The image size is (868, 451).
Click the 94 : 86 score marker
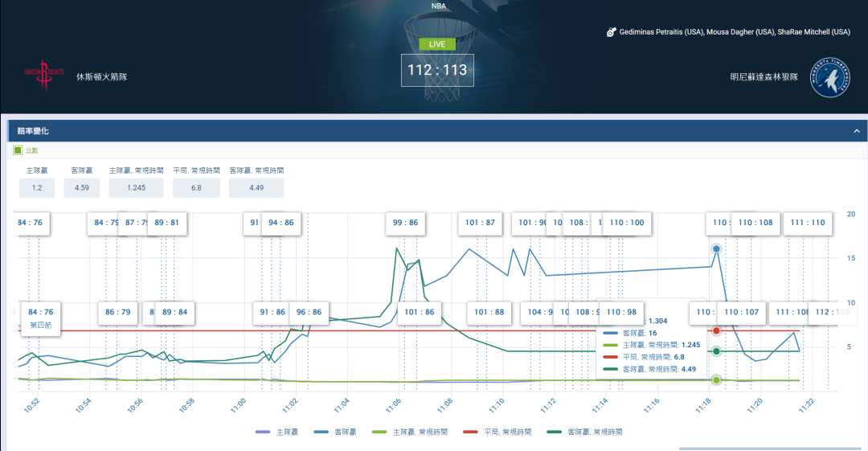pos(281,223)
